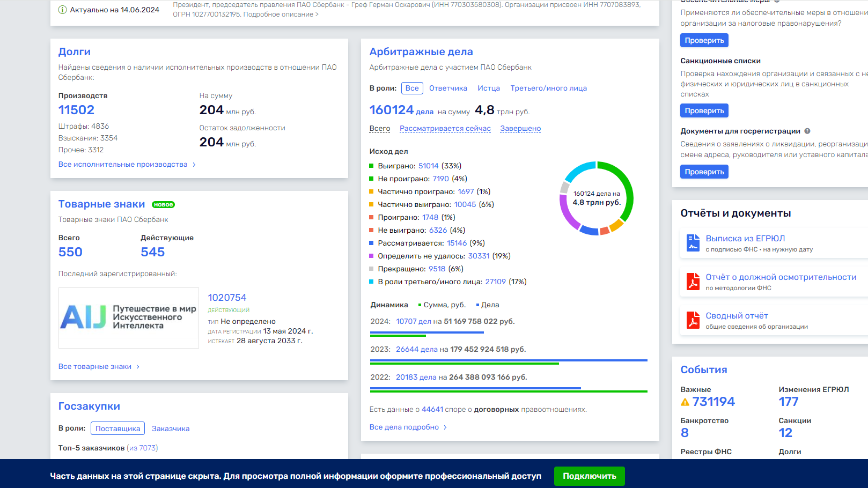Open the active trademarks count 545
The width and height of the screenshot is (868, 488).
(153, 252)
